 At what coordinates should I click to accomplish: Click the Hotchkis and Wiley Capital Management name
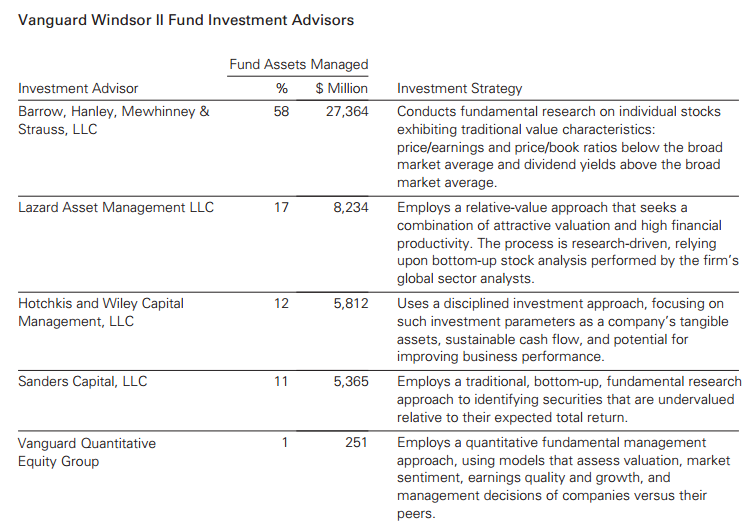pyautogui.click(x=101, y=313)
